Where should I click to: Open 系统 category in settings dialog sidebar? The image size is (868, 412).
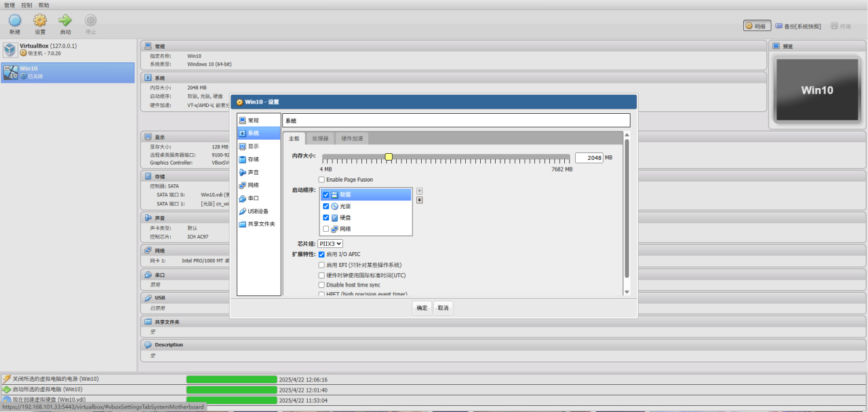pyautogui.click(x=258, y=133)
